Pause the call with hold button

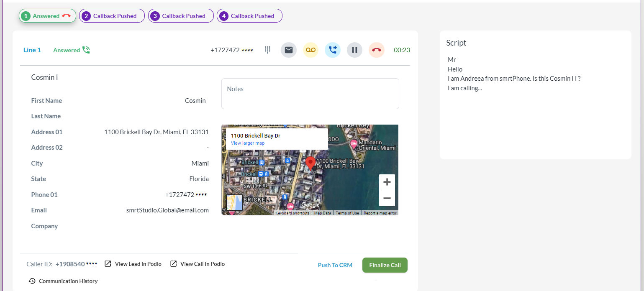[354, 50]
